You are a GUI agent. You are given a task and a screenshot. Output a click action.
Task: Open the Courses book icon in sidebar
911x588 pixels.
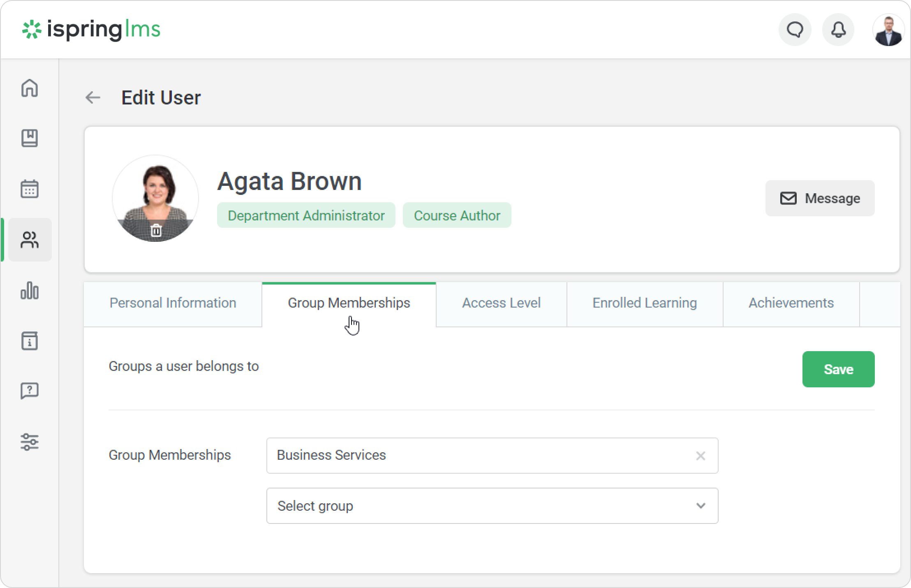point(30,138)
